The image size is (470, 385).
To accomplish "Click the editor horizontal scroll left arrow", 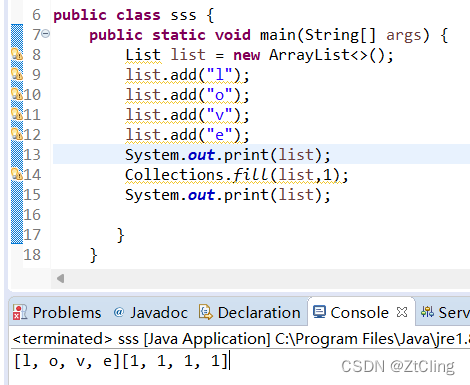I will point(60,278).
